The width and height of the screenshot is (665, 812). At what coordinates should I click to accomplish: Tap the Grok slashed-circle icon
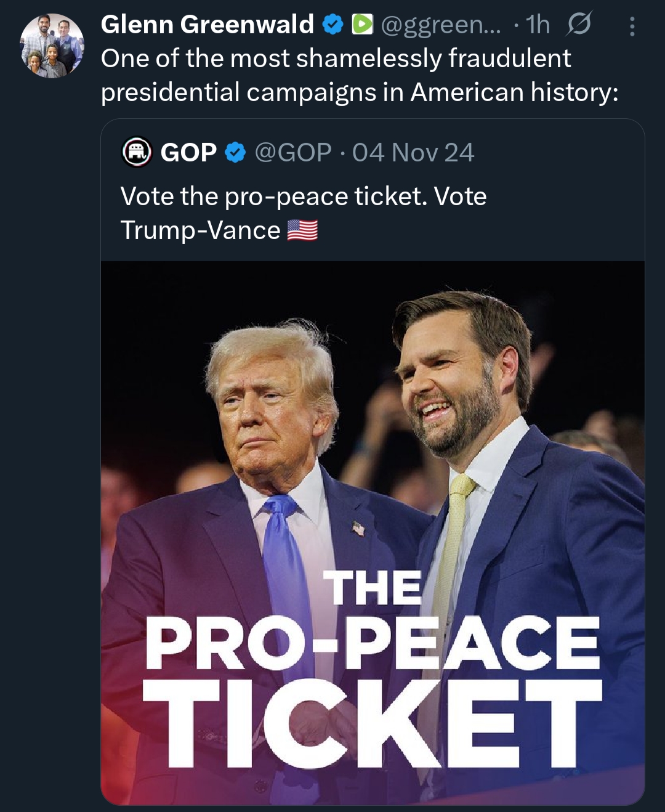pos(579,25)
